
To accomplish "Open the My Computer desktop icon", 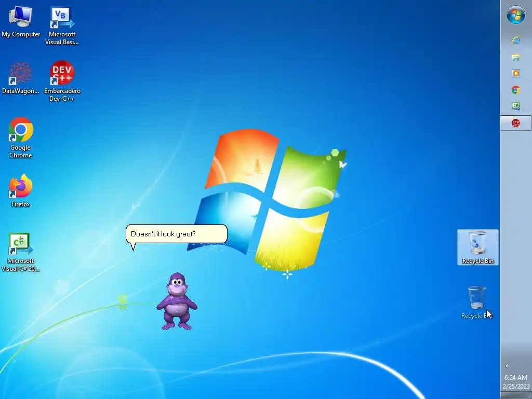I will click(x=20, y=22).
